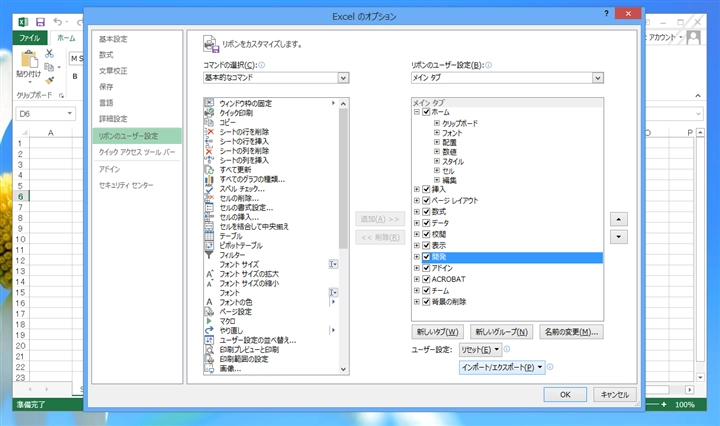
Task: Select the シートの列を削除 command icon
Action: point(209,151)
